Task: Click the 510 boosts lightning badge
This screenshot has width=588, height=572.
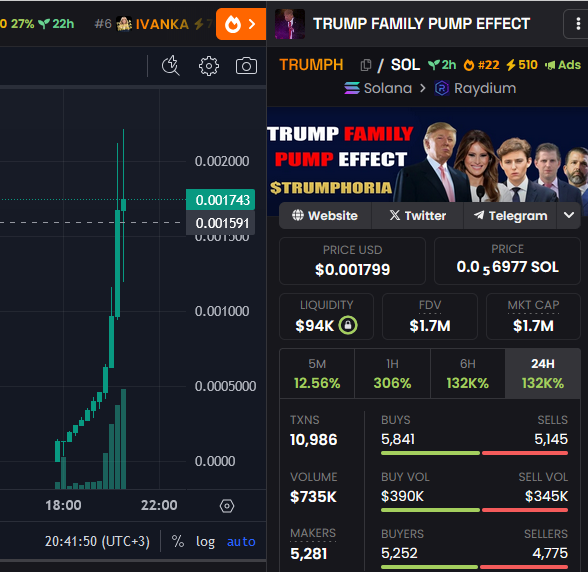Action: point(522,65)
